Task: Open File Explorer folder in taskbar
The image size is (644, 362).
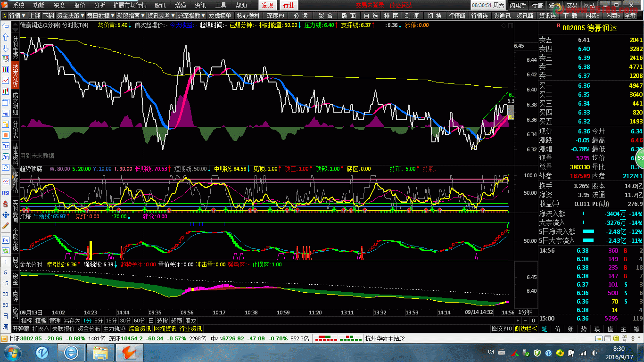Action: coord(100,353)
